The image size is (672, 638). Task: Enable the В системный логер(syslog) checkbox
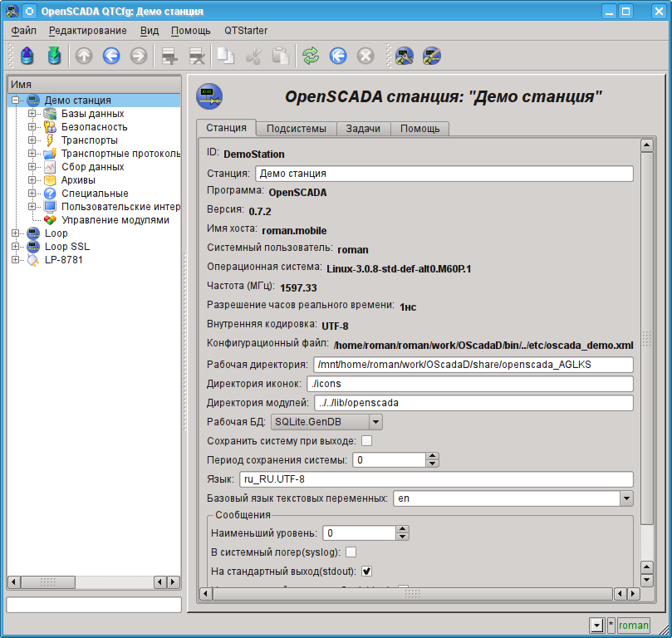[x=351, y=552]
